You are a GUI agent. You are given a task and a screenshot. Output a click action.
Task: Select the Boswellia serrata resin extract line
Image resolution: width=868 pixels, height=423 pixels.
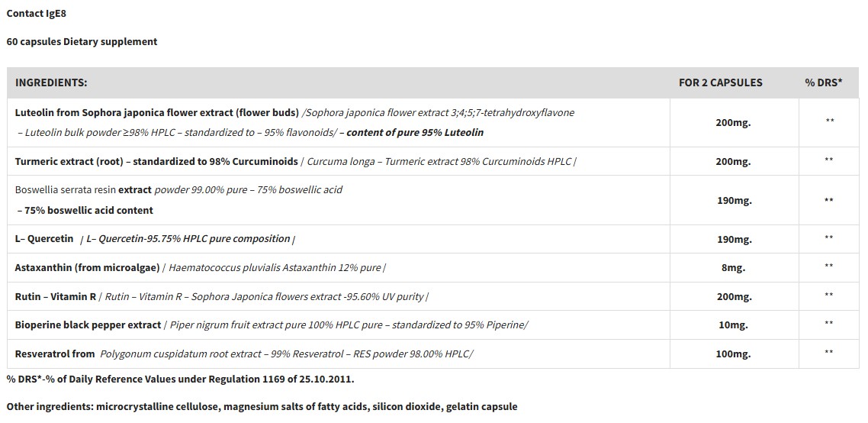coord(178,189)
